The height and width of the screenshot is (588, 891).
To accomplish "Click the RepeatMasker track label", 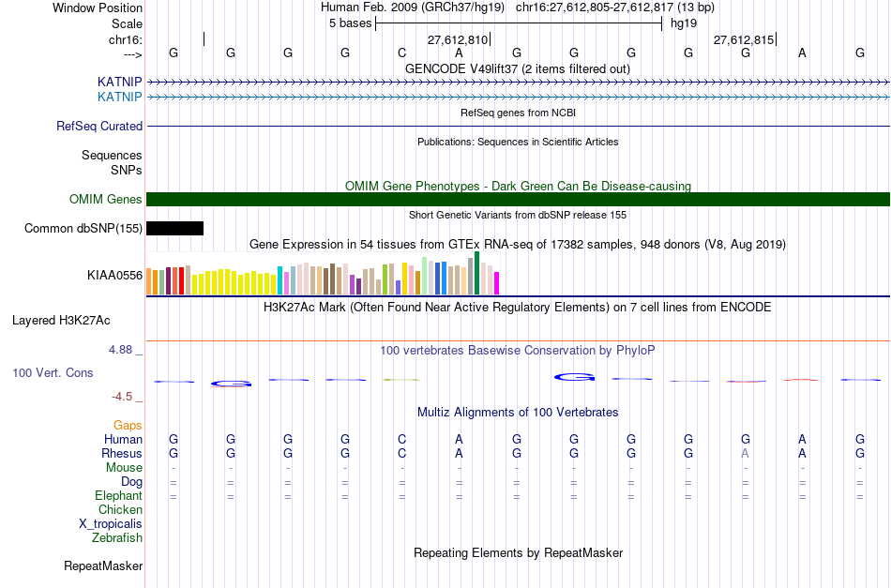I will (x=103, y=565).
